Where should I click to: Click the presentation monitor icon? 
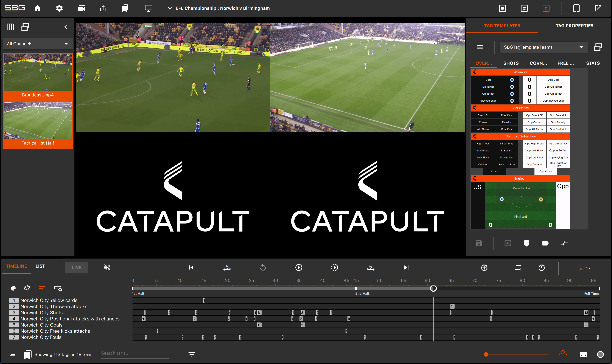(x=148, y=8)
